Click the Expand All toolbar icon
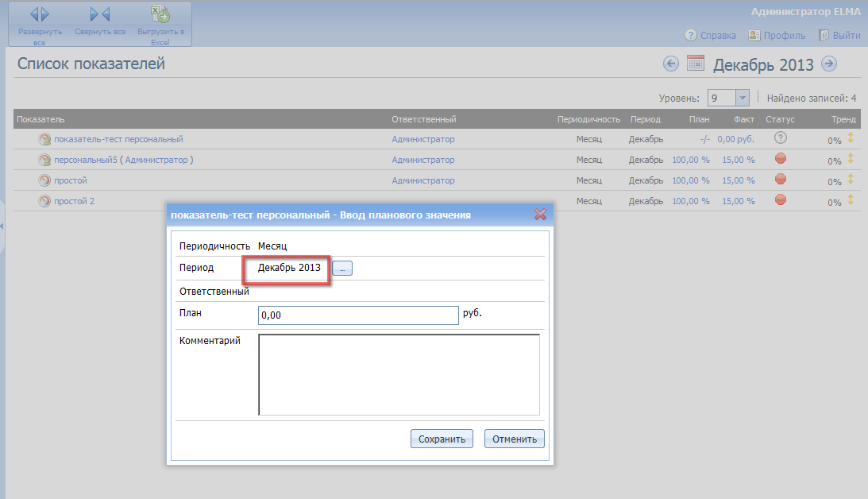This screenshot has height=499, width=868. tap(40, 14)
